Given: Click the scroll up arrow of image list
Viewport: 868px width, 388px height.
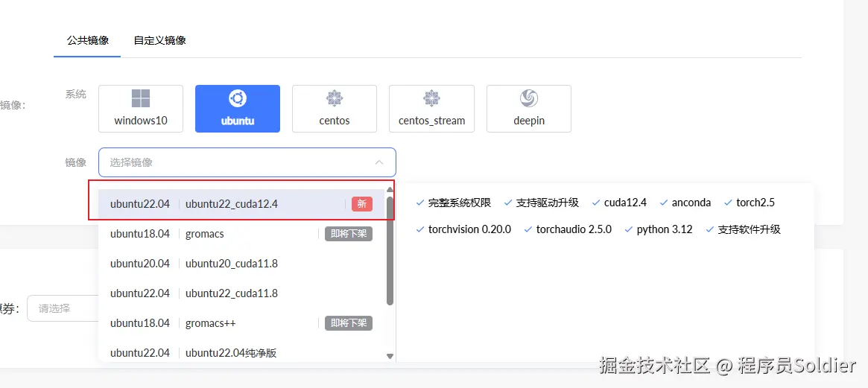Looking at the screenshot, I should pos(390,189).
